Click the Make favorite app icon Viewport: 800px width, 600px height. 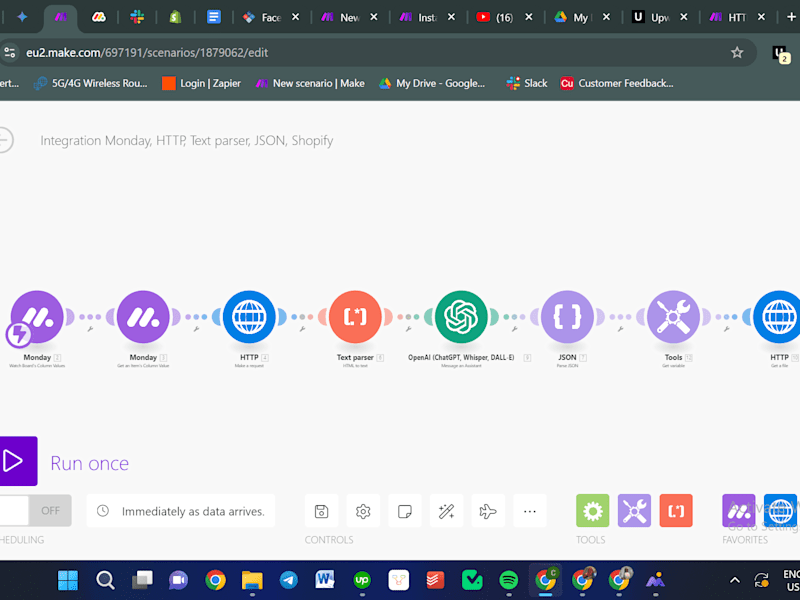click(x=739, y=510)
